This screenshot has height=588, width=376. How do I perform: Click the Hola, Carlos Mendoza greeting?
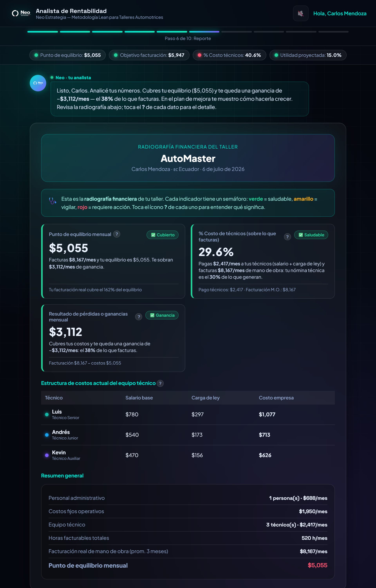click(340, 14)
